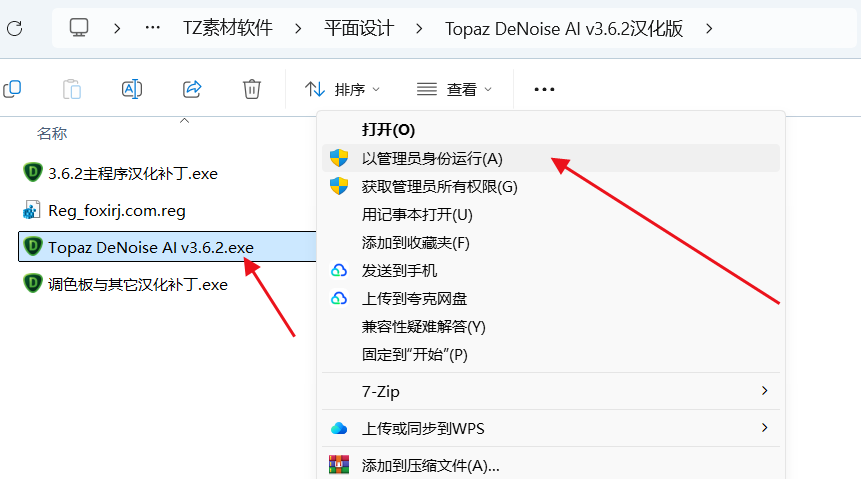Choose 添加到收藏夹(F) menu entry
This screenshot has height=479, width=861.
pyautogui.click(x=551, y=243)
